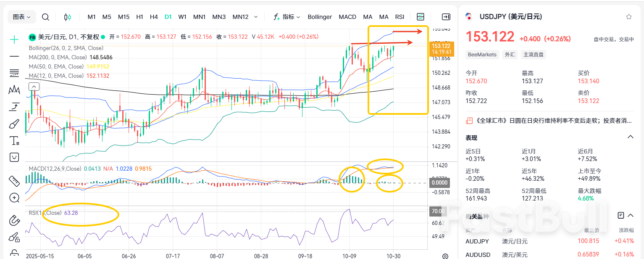Open the AUDJPY related pair quote
Viewport: 644px width, 259px height.
point(476,241)
